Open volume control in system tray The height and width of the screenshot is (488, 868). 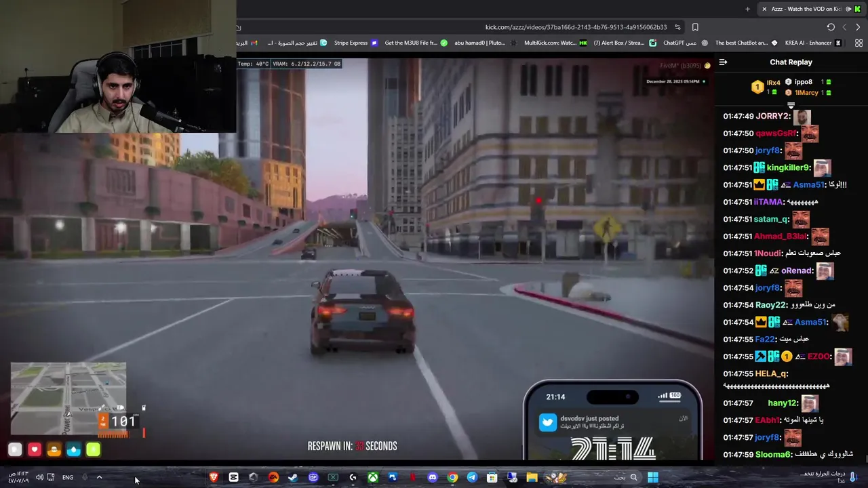[39, 477]
